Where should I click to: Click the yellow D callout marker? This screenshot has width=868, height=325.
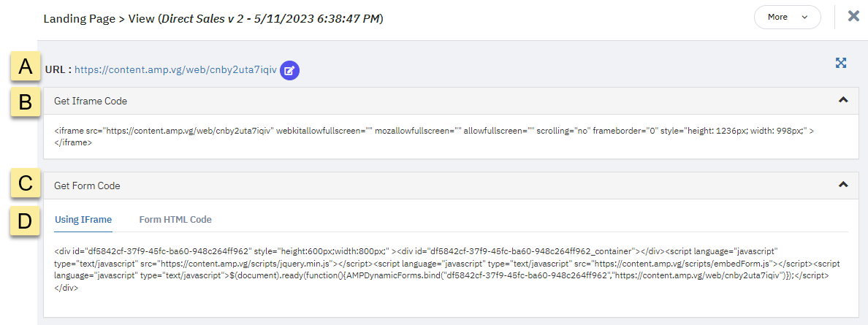click(26, 220)
